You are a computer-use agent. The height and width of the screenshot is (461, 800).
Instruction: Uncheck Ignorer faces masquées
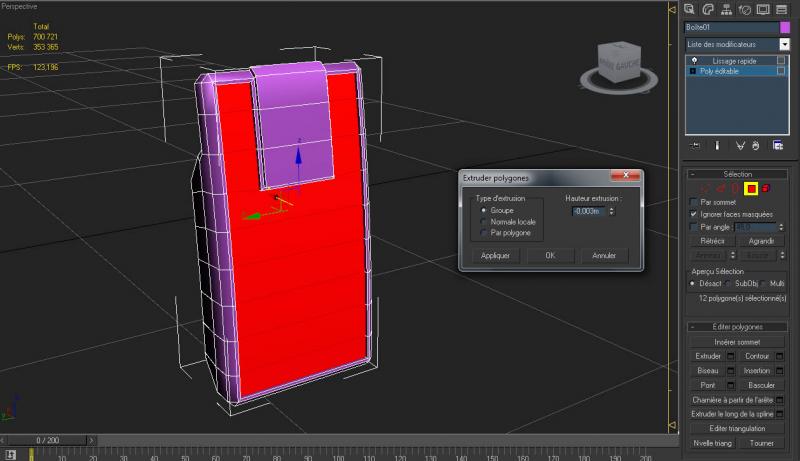[694, 214]
